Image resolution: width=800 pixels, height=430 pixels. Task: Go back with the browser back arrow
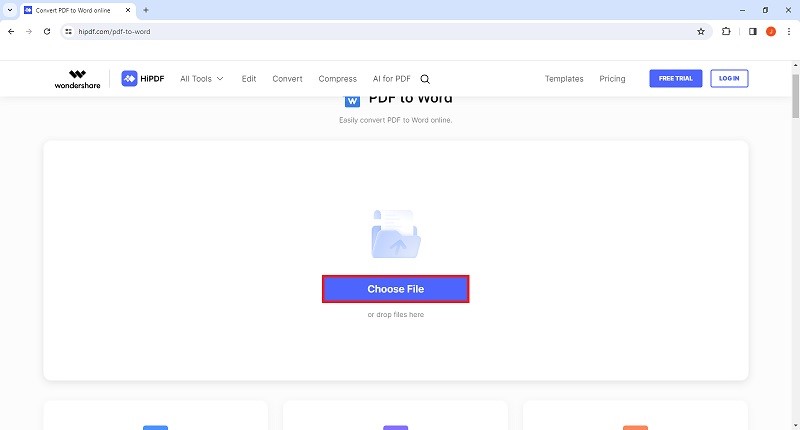(11, 32)
